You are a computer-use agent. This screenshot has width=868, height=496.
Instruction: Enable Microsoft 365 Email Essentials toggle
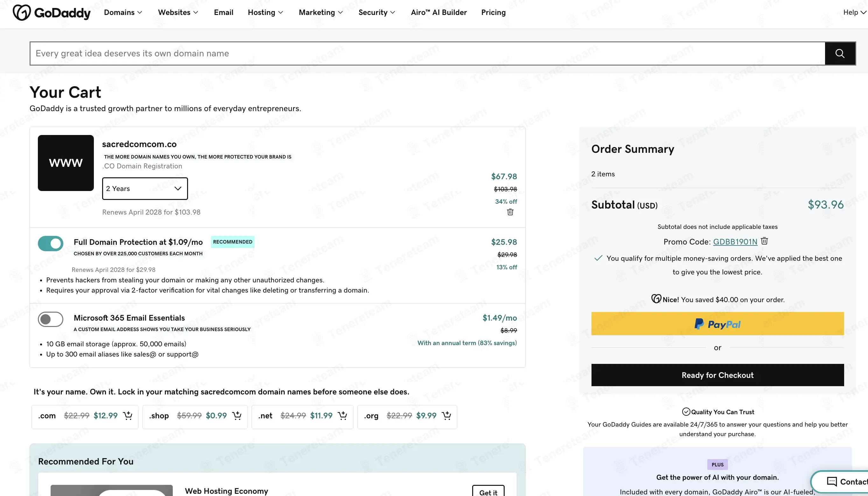pos(50,319)
